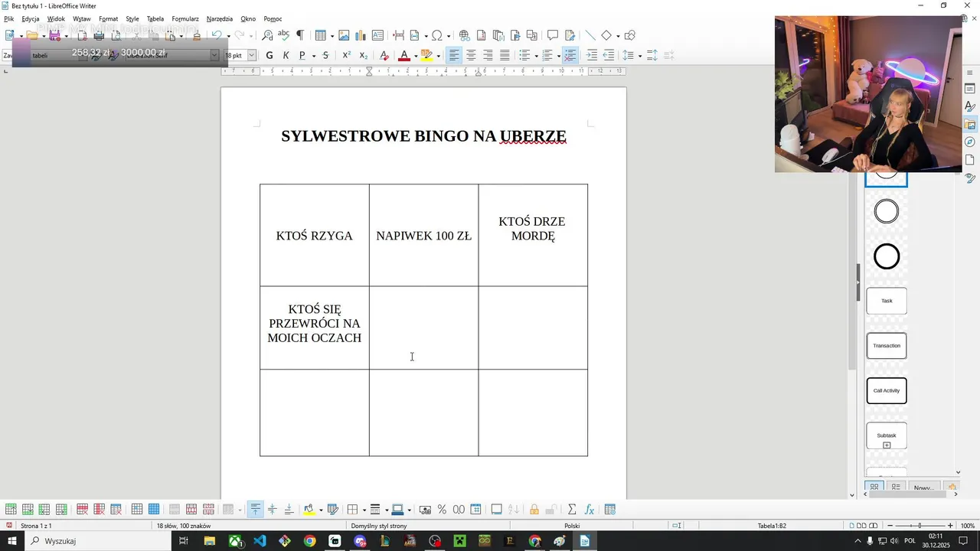The image size is (980, 551).
Task: Click the yellow highlighting color swatch
Action: click(x=426, y=55)
